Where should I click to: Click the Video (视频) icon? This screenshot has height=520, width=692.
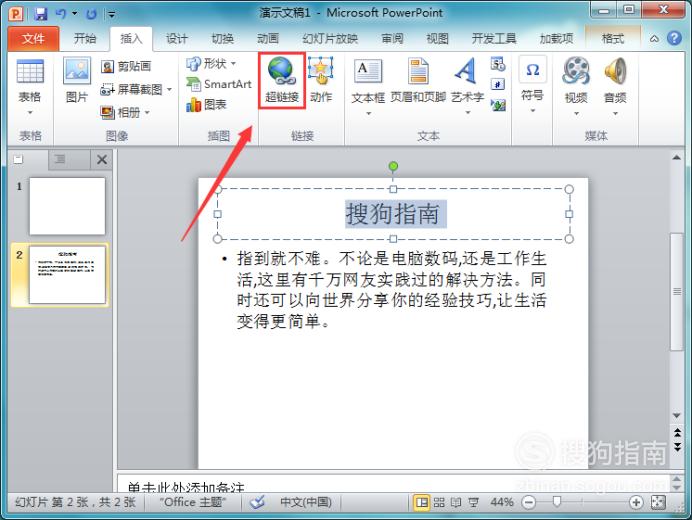(576, 71)
